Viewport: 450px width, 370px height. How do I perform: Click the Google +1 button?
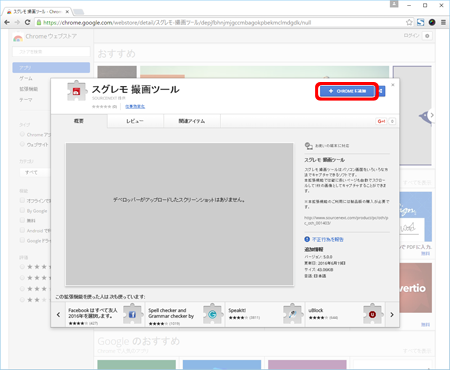point(382,121)
